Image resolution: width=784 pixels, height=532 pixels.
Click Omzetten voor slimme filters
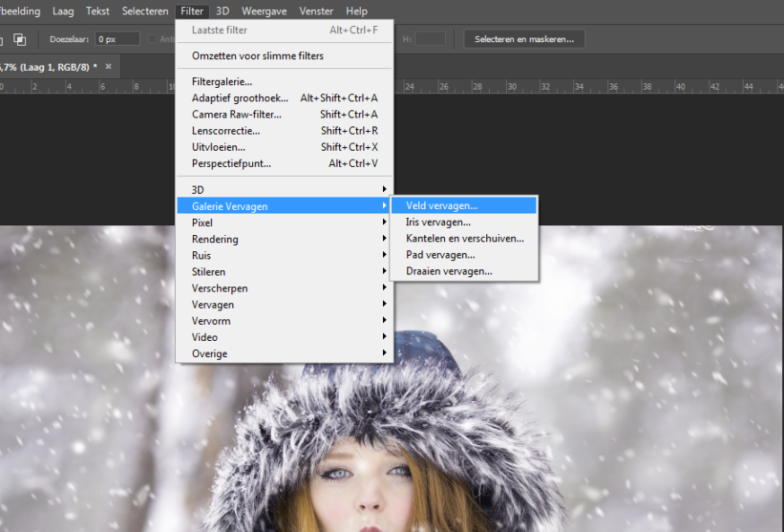coord(257,56)
